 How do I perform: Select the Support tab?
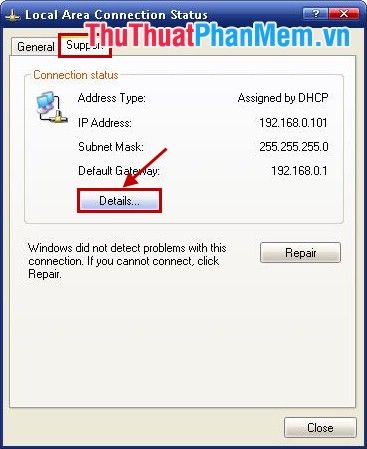click(x=85, y=45)
